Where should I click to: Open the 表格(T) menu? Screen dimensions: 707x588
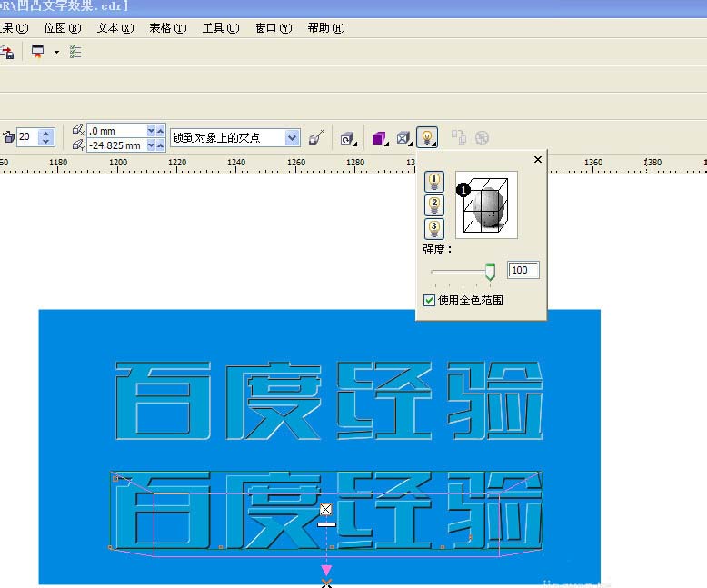(x=168, y=28)
